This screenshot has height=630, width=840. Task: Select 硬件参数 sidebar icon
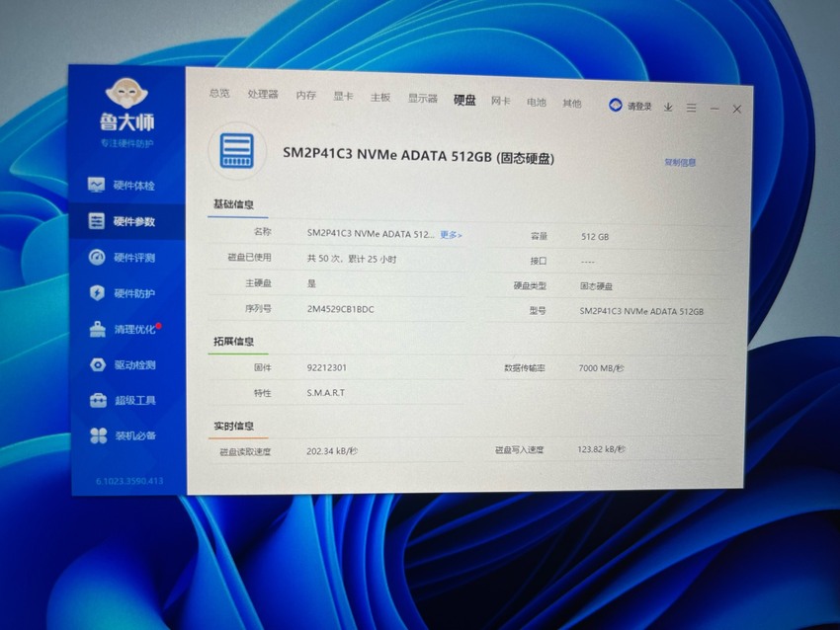97,220
